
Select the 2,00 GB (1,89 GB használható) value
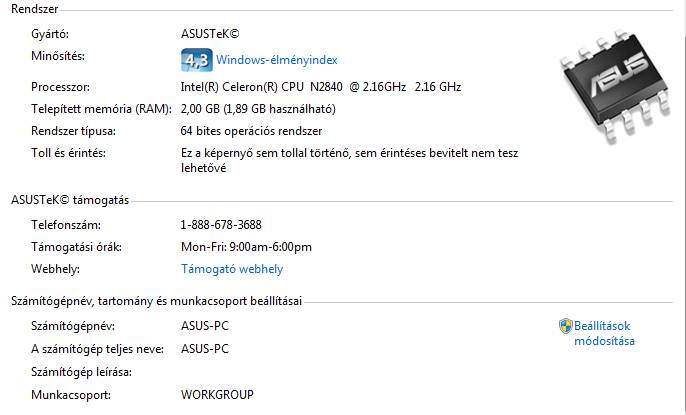(258, 109)
